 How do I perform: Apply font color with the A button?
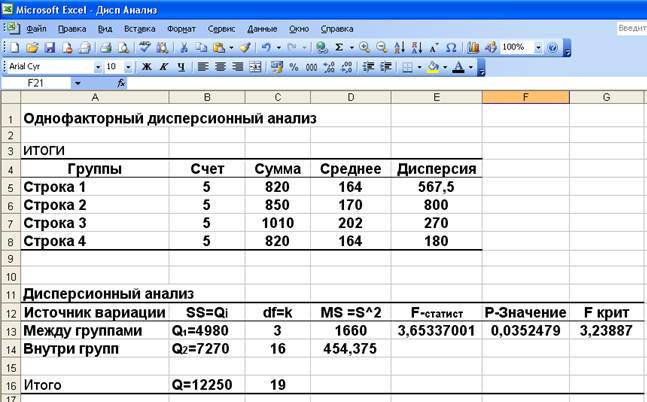(x=458, y=67)
